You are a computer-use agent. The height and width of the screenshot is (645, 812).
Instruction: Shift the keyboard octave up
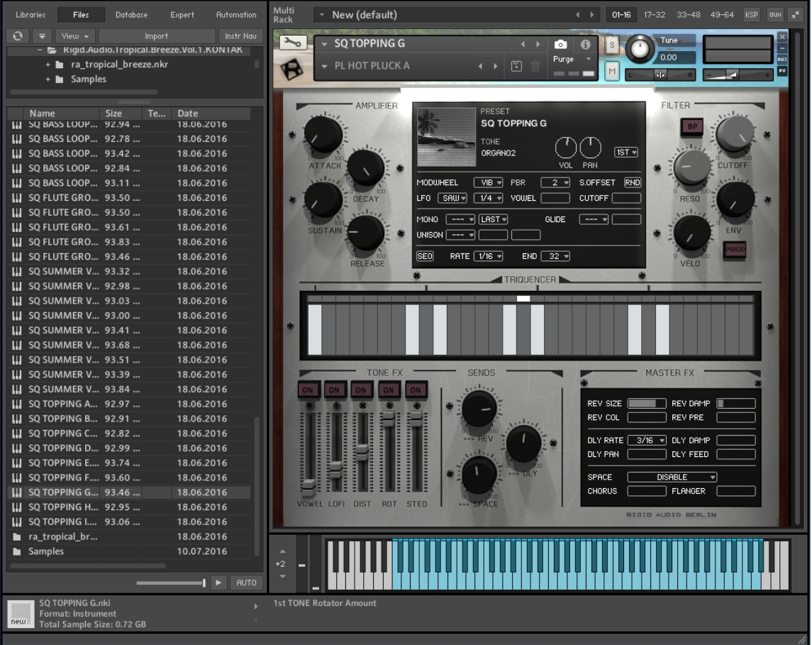pyautogui.click(x=282, y=551)
